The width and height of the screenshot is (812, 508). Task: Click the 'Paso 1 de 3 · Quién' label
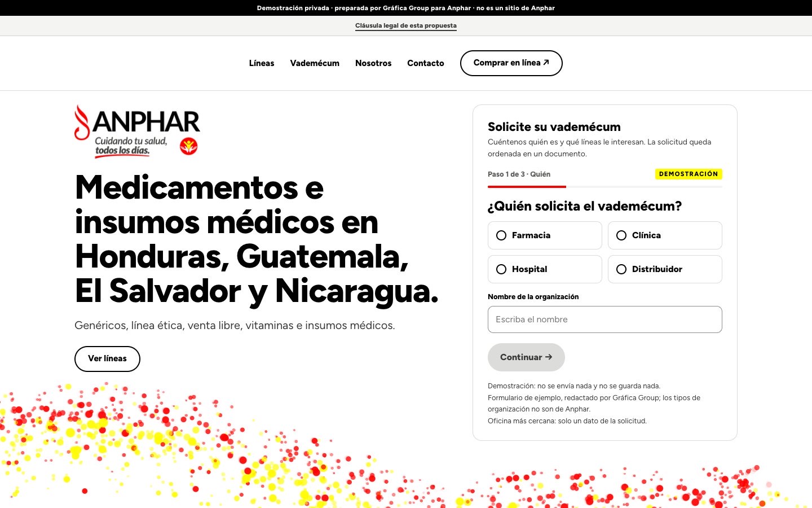[x=519, y=174]
